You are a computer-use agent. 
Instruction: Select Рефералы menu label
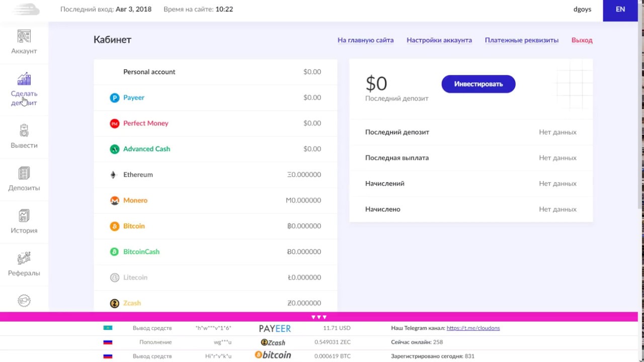tap(24, 273)
